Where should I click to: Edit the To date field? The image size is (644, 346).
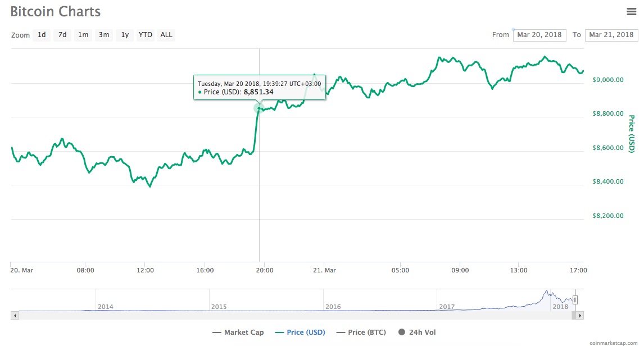pos(611,35)
